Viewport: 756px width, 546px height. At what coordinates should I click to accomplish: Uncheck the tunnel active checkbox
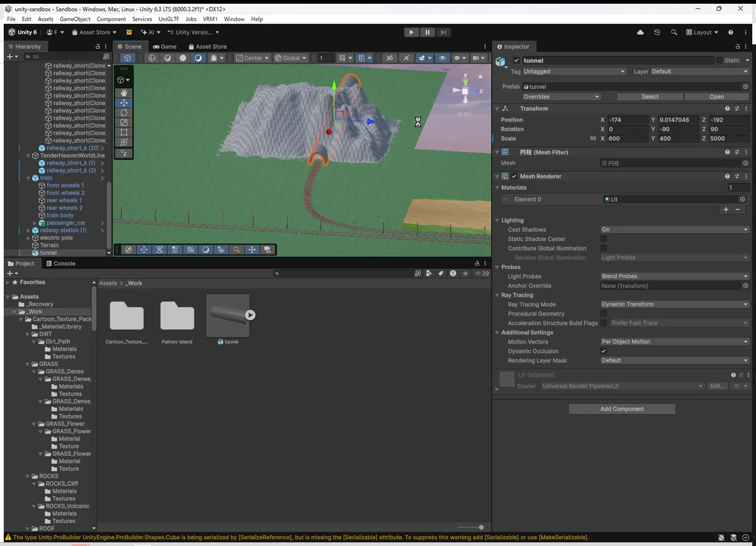point(517,60)
